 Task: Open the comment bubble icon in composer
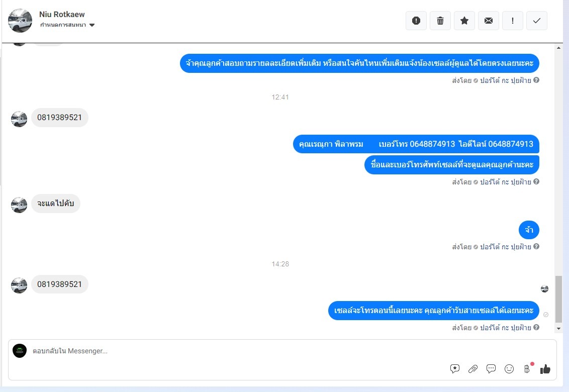[491, 369]
